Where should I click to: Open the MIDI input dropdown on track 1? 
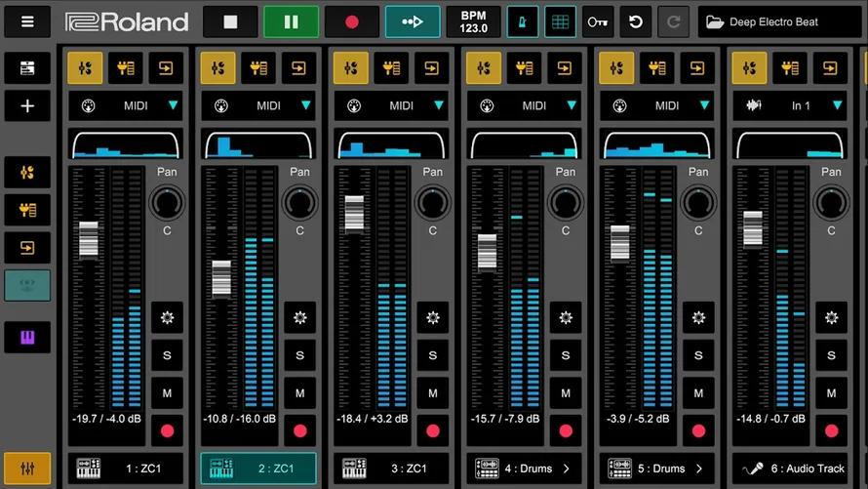click(125, 105)
